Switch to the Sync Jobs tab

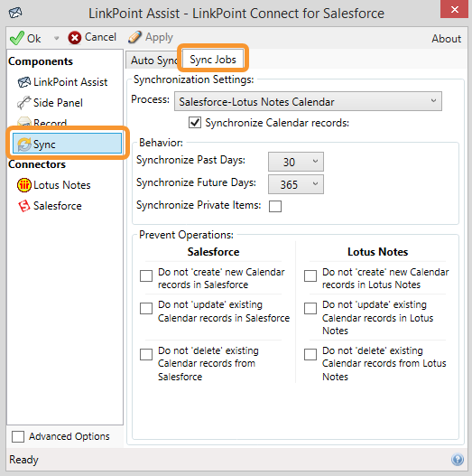tap(213, 60)
